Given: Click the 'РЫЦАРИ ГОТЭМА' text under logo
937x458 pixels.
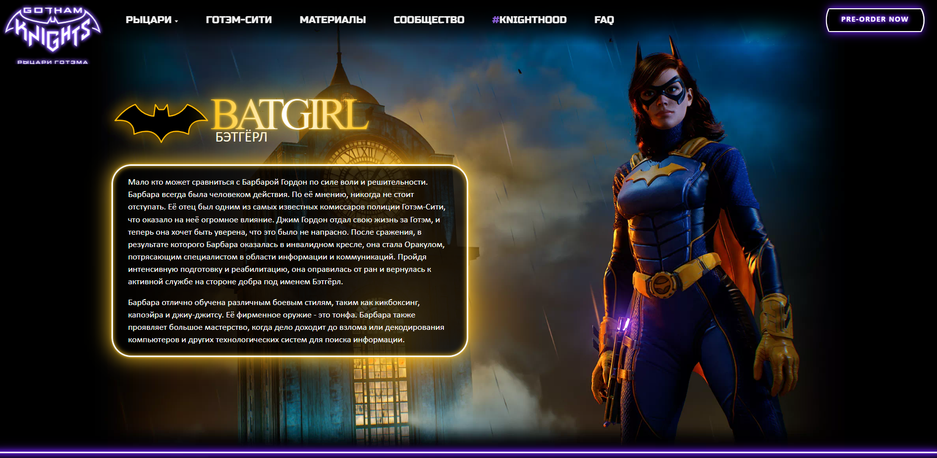Looking at the screenshot, I should (53, 62).
